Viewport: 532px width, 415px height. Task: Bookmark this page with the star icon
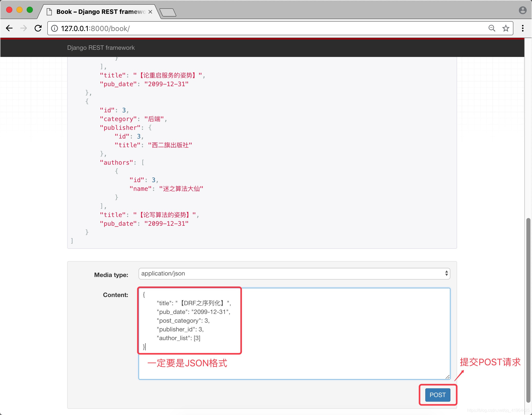tap(506, 28)
